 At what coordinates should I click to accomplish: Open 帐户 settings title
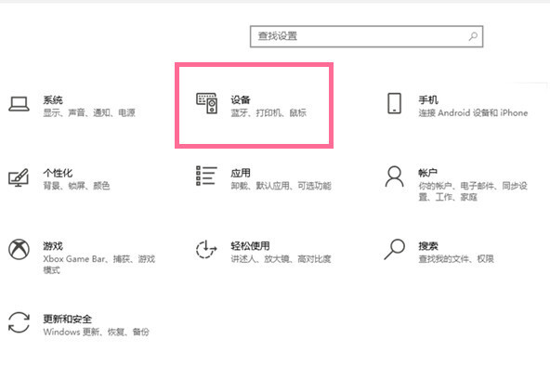[x=427, y=173]
